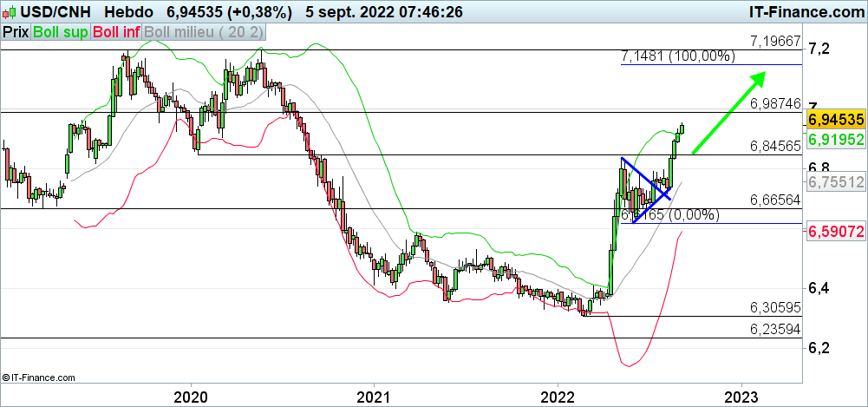The height and width of the screenshot is (407, 868).
Task: Toggle the Boll inf indicator label
Action: pos(117,31)
